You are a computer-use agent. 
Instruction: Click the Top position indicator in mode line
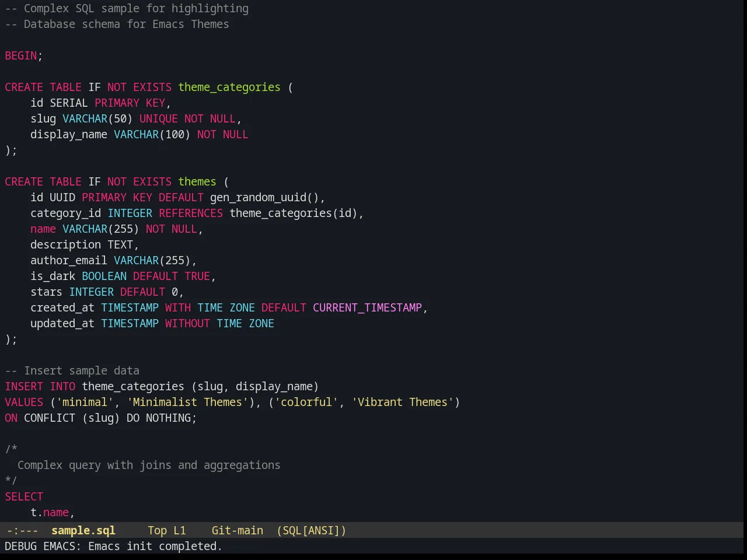[x=157, y=530]
